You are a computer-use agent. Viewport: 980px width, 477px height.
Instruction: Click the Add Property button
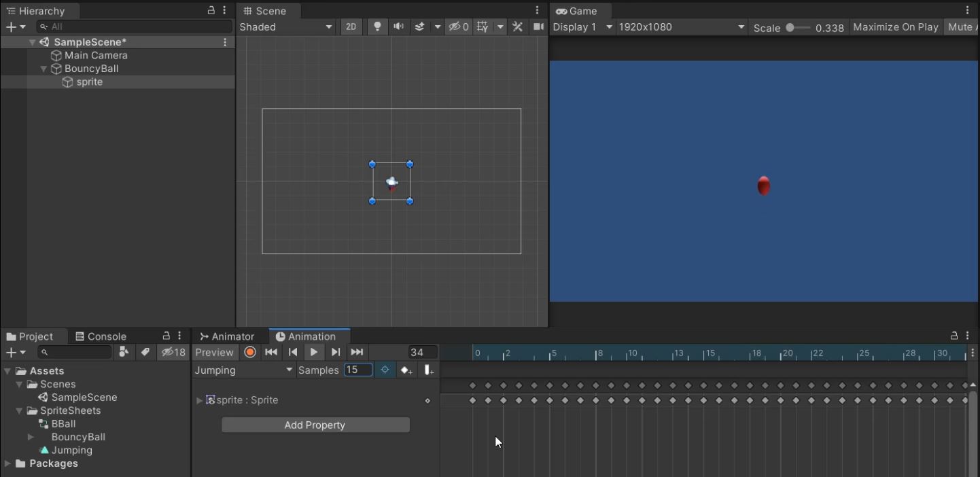click(x=315, y=425)
